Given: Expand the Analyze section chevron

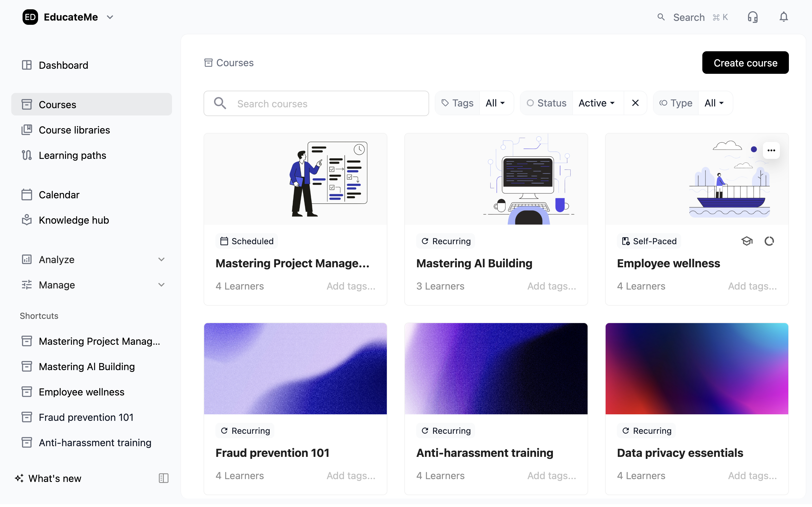Looking at the screenshot, I should [161, 259].
